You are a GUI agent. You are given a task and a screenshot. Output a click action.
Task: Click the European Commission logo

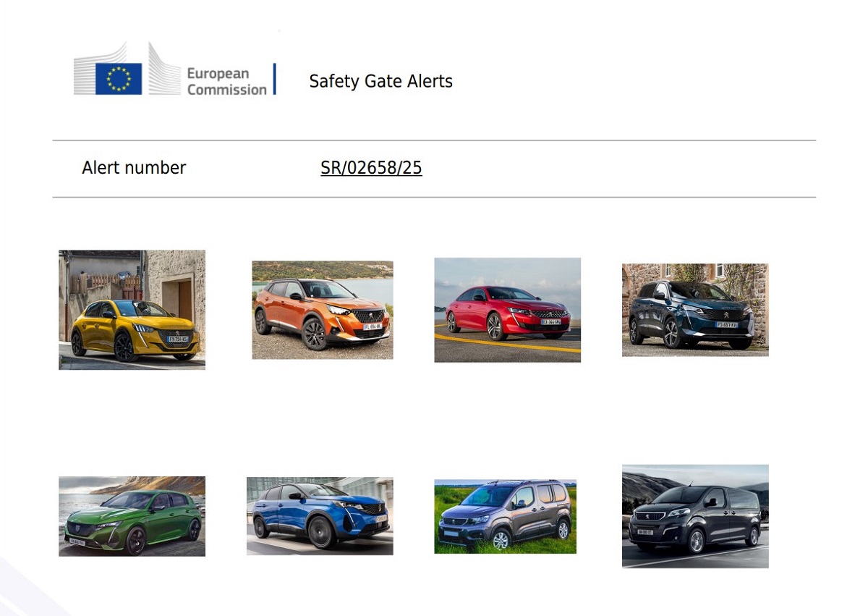coord(174,69)
